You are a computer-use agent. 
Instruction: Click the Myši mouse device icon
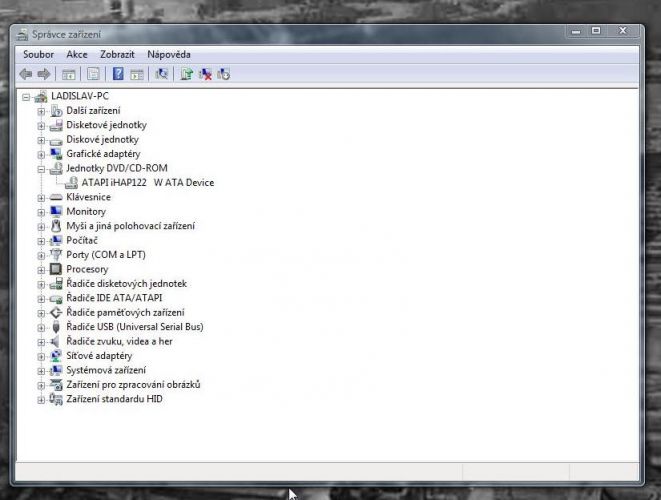(56, 226)
